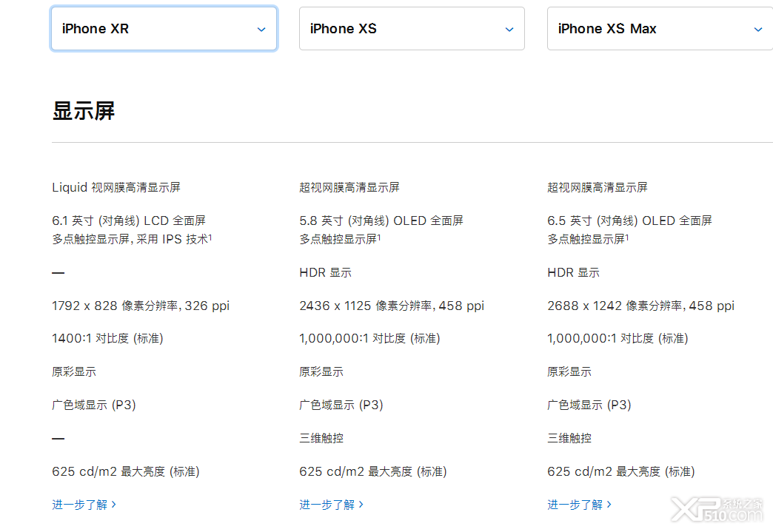Select text '1792 x 828 像素分辨率, 326 ppi'

coord(141,306)
